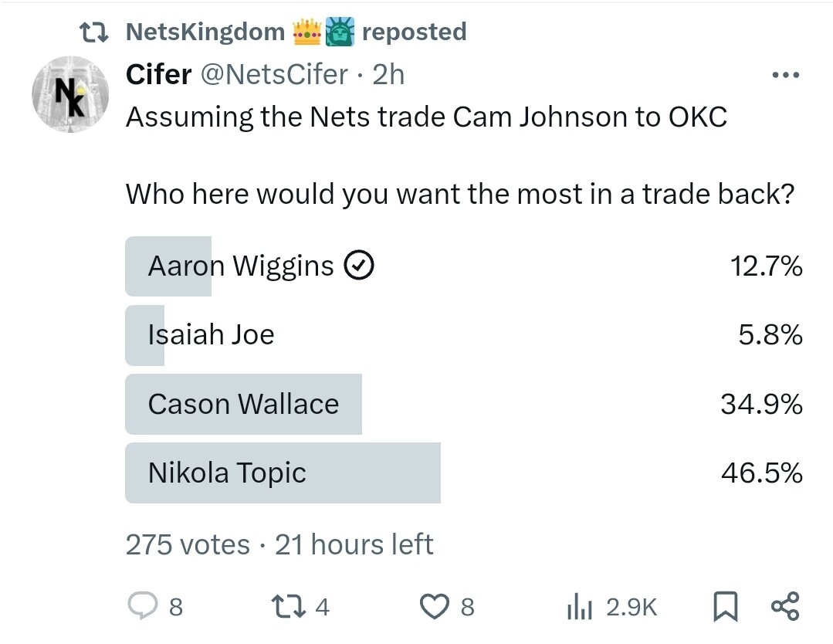833x644 pixels.
Task: Click the tweet text about Cam Johnson
Action: click(426, 117)
